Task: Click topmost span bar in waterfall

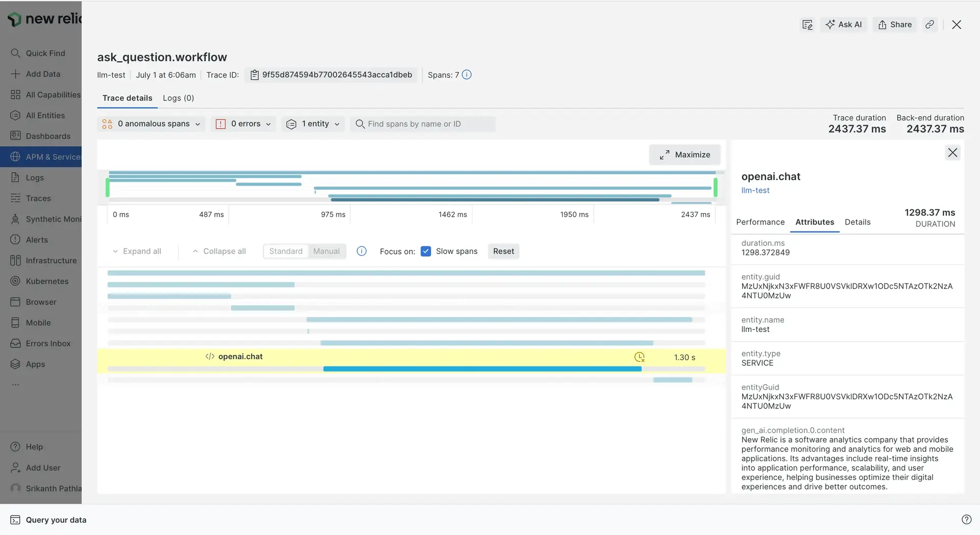Action: [x=406, y=273]
